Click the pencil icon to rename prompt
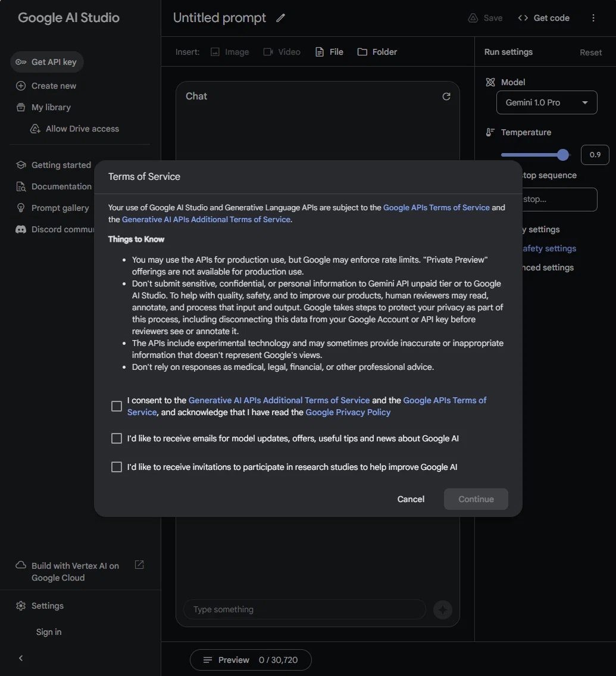 click(280, 18)
